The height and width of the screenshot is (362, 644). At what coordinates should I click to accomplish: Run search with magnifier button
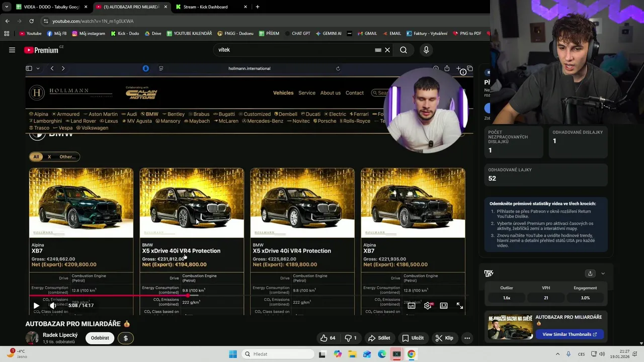(x=404, y=50)
